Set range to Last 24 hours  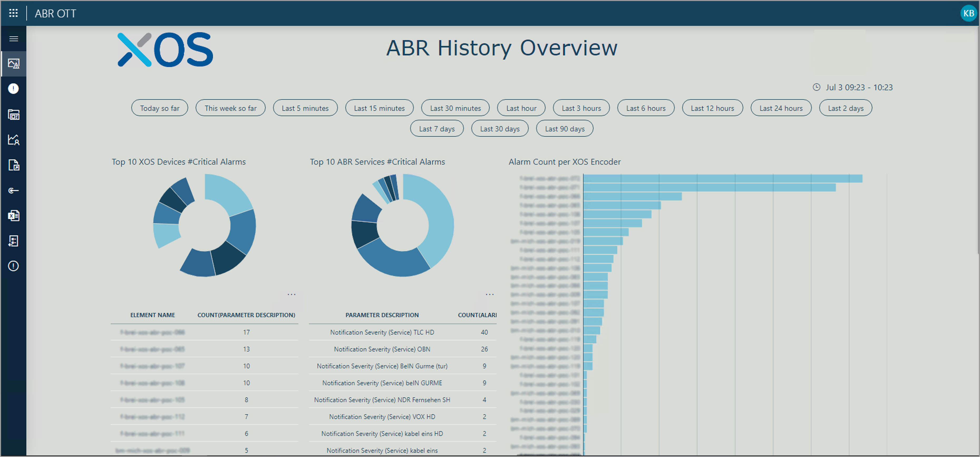781,108
